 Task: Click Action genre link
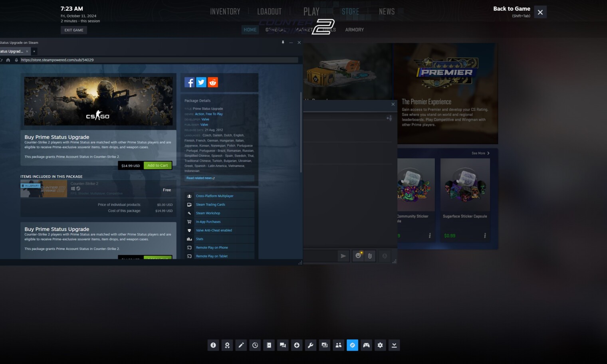point(199,114)
